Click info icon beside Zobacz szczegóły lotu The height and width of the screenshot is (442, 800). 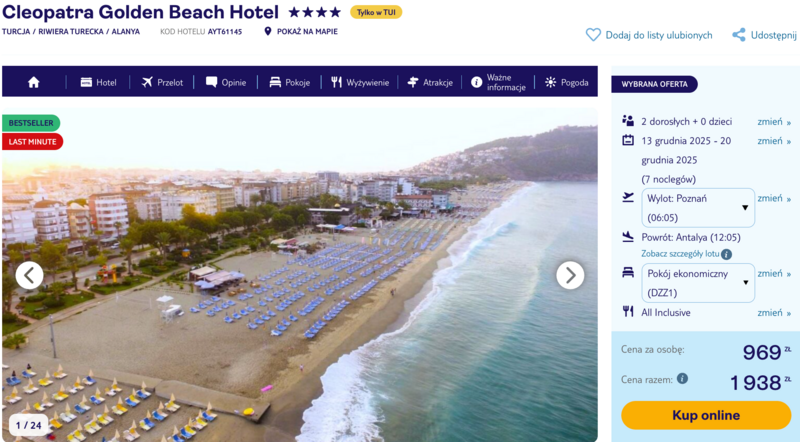point(726,254)
